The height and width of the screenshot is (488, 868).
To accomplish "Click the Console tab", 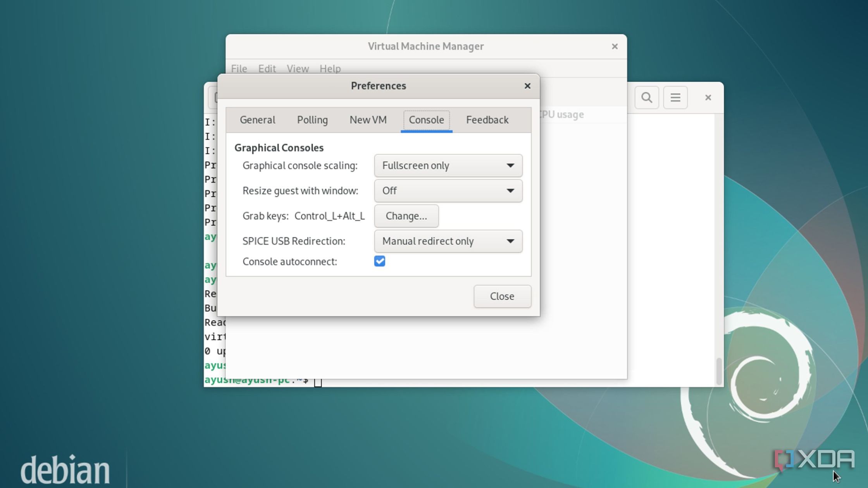I will [426, 120].
